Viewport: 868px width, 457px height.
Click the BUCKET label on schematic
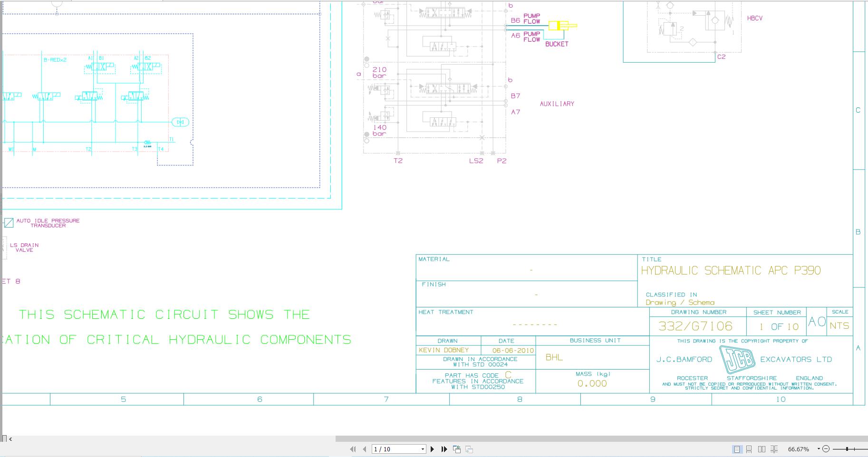point(557,44)
